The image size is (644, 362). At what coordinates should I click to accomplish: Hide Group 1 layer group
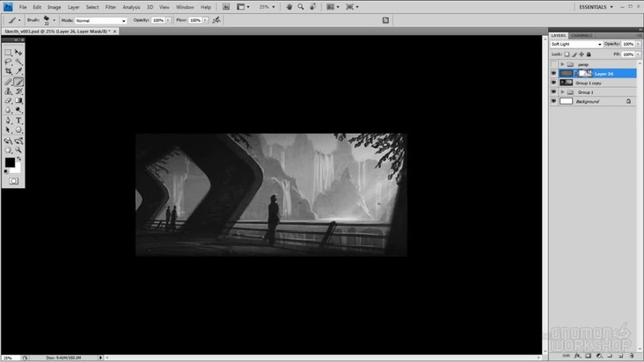tap(553, 92)
